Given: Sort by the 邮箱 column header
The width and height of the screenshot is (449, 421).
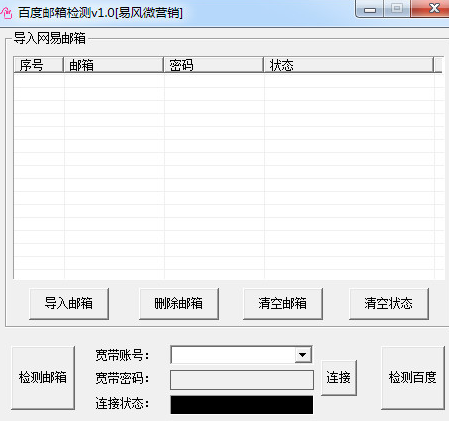Looking at the screenshot, I should click(x=113, y=65).
